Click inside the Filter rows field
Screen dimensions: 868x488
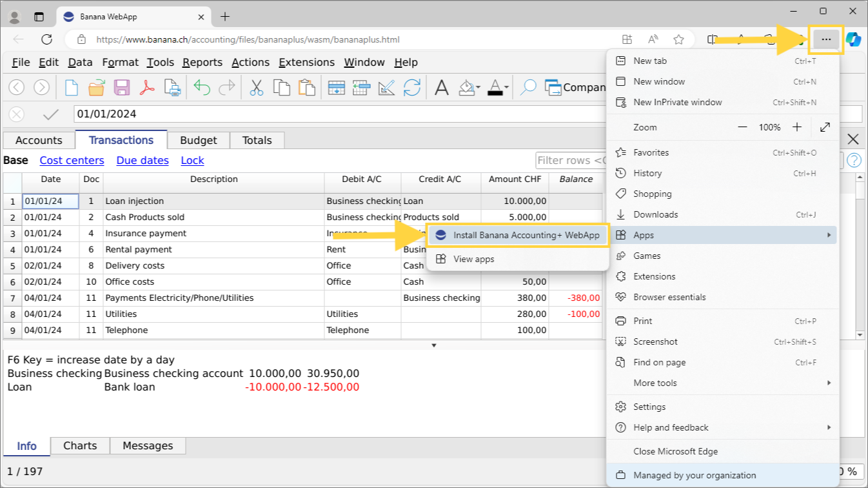point(567,160)
